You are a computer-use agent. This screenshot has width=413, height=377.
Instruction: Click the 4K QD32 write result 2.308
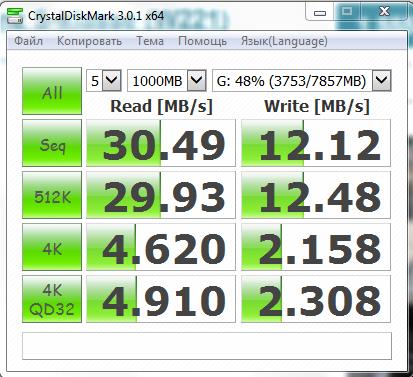pyautogui.click(x=316, y=299)
